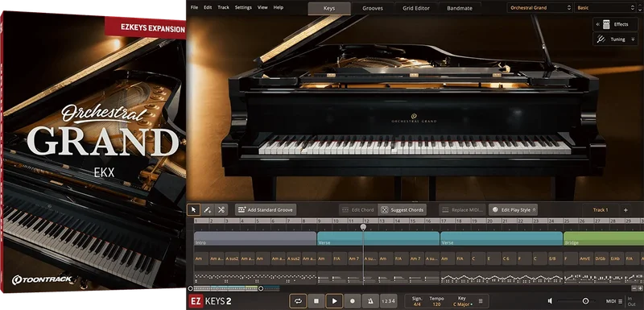Screen dimensions: 644x310
Task: Click the record button
Action: (x=353, y=301)
